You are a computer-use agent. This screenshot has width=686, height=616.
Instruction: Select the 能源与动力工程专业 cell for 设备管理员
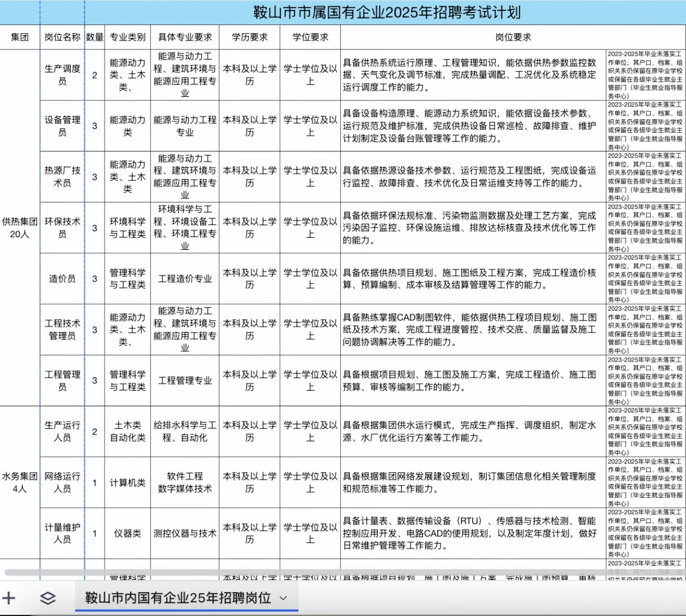pyautogui.click(x=185, y=125)
